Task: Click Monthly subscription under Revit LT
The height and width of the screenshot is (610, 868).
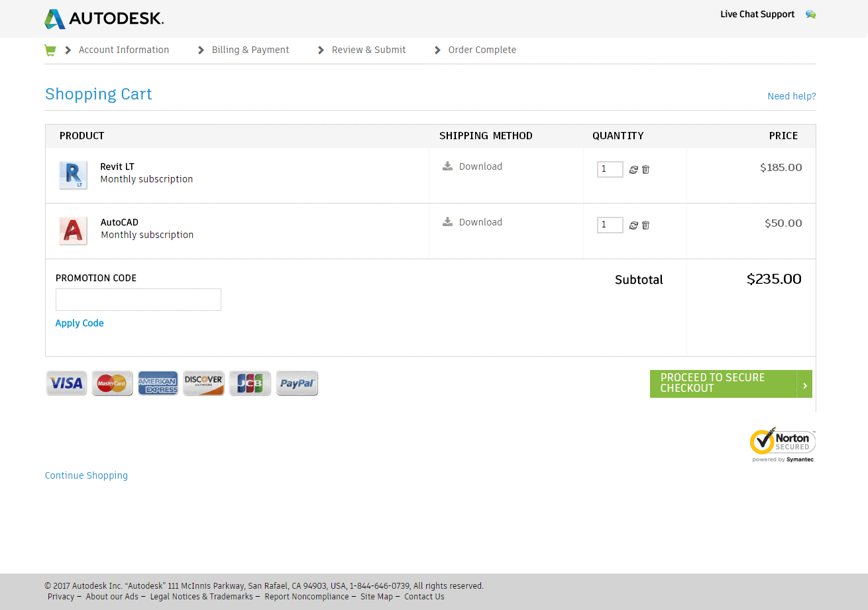Action: [x=146, y=179]
